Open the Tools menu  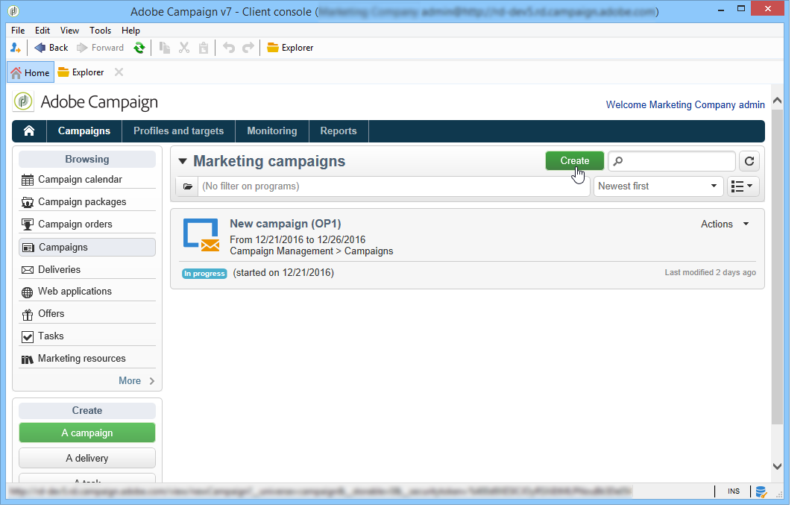click(100, 31)
